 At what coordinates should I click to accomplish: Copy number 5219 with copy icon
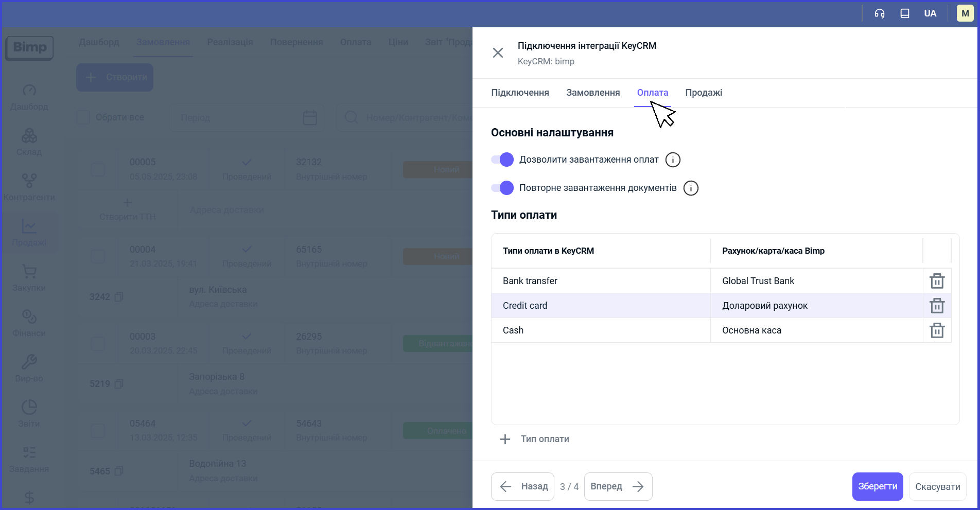tap(119, 384)
